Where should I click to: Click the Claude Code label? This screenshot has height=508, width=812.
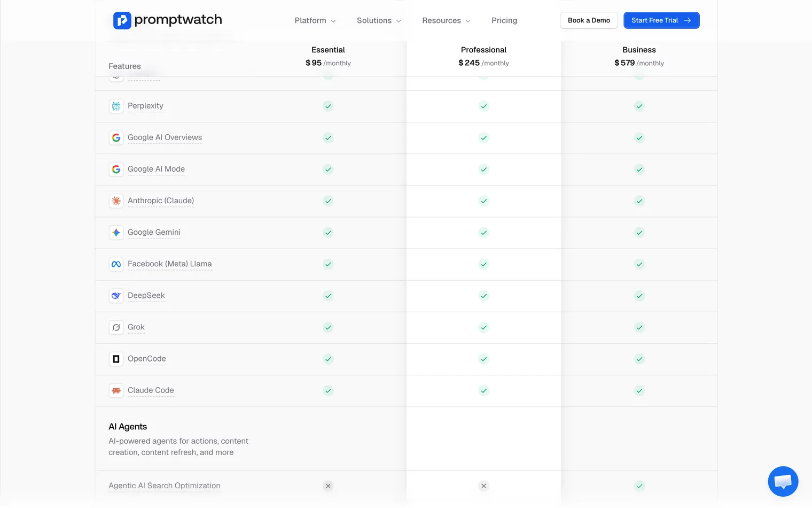[151, 390]
